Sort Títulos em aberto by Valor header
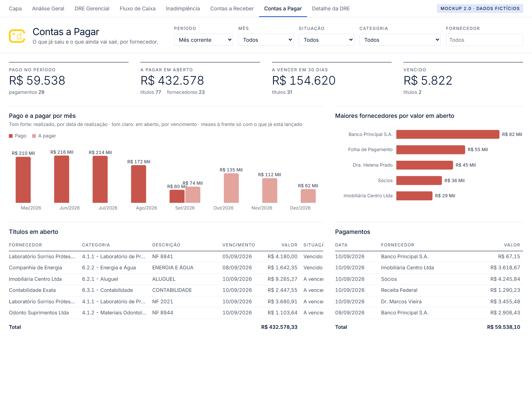 click(x=289, y=245)
